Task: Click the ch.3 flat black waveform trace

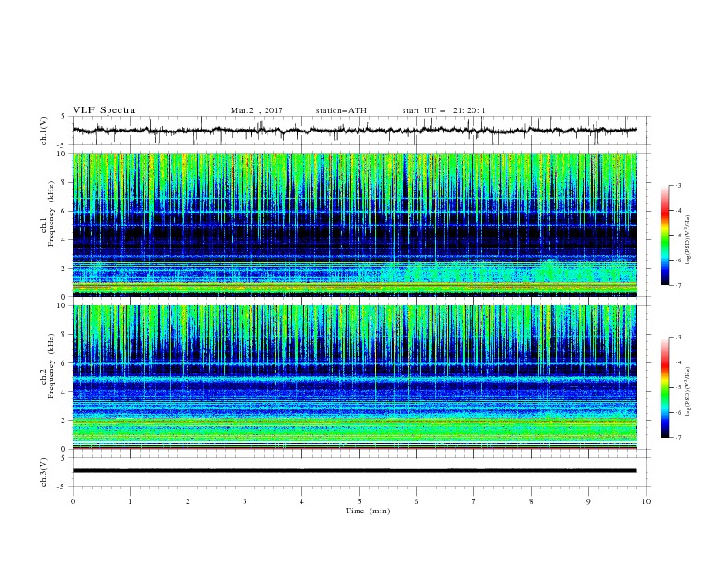Action: pos(354,471)
